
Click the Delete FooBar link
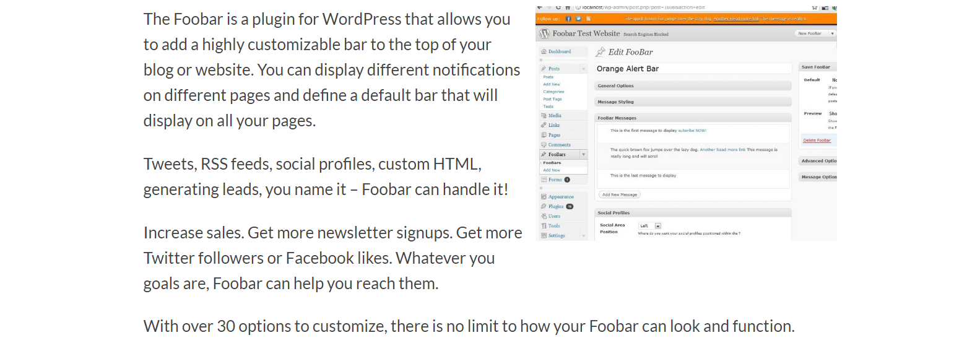[817, 141]
